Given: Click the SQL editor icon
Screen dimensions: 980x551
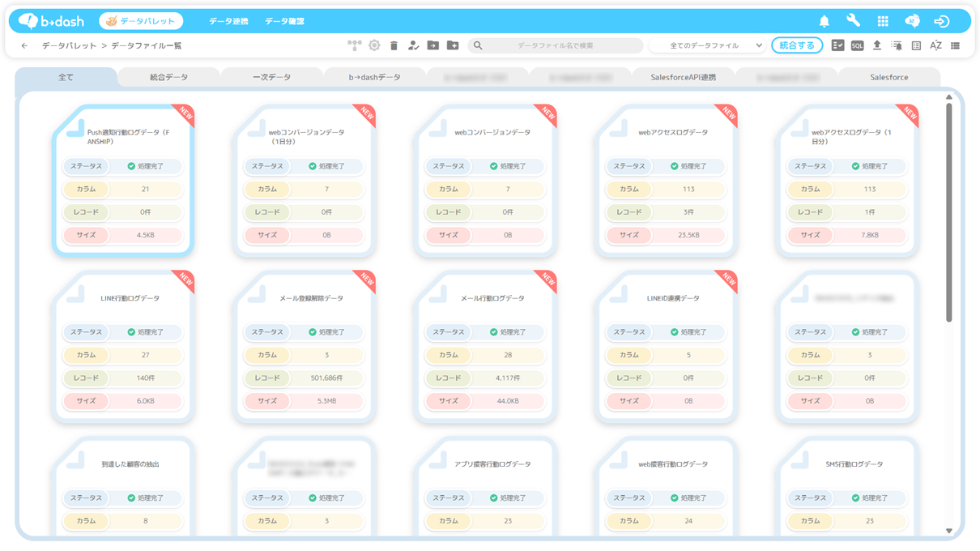Looking at the screenshot, I should pos(857,46).
